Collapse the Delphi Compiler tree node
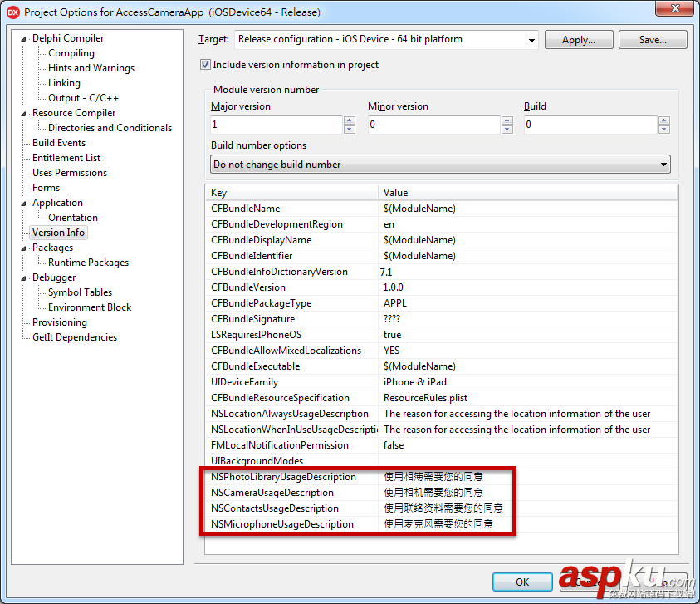This screenshot has width=700, height=604. (23, 39)
